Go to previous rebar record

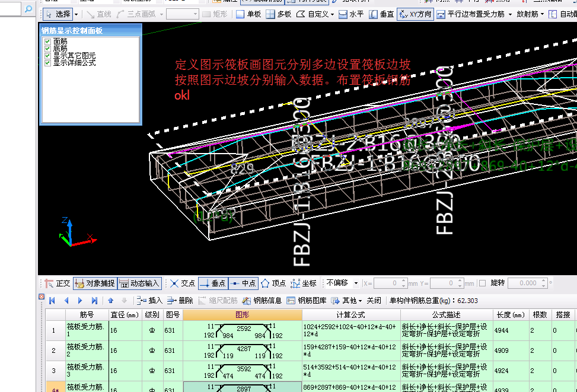[66, 301]
